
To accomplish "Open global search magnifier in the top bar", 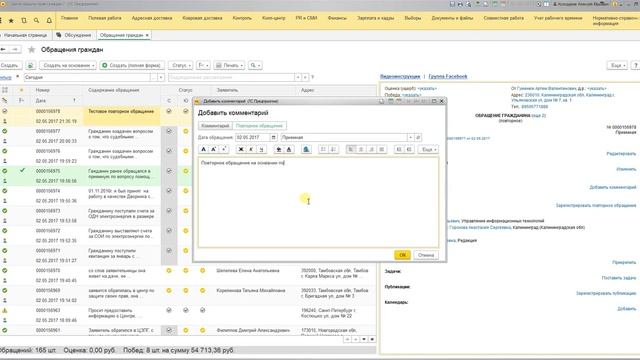I will (x=36, y=20).
